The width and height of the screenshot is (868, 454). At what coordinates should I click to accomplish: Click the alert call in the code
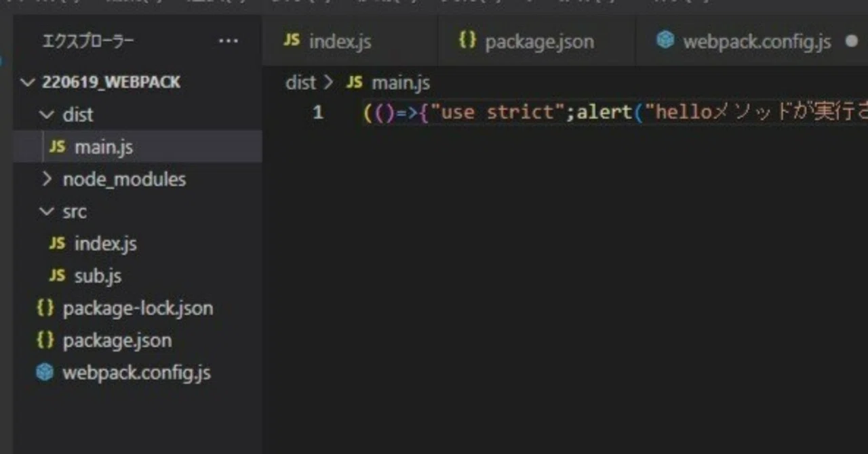pos(605,112)
